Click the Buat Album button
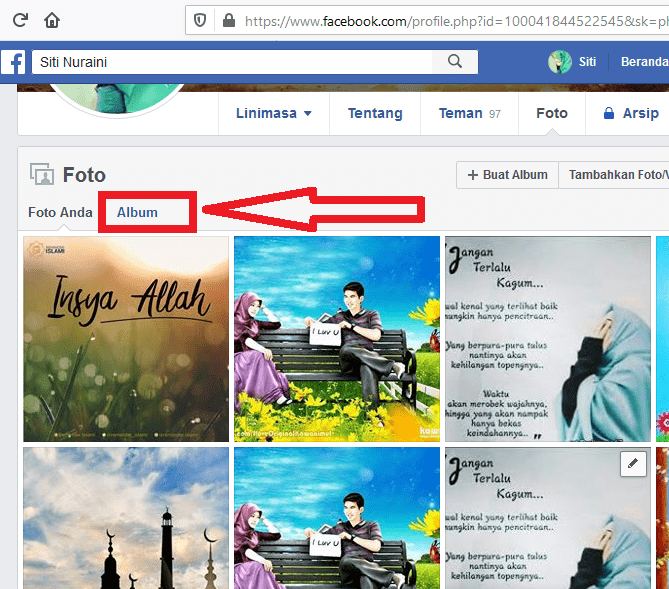 [x=507, y=175]
